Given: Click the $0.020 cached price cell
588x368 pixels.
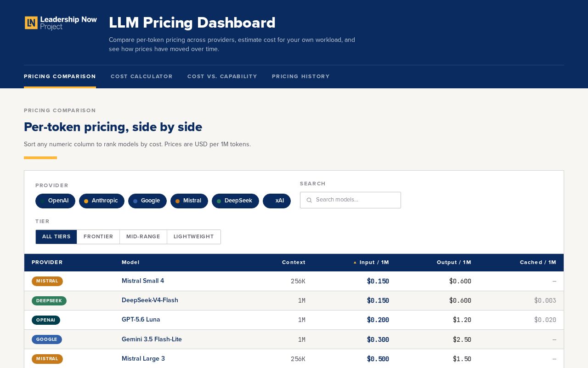Looking at the screenshot, I should 545,320.
